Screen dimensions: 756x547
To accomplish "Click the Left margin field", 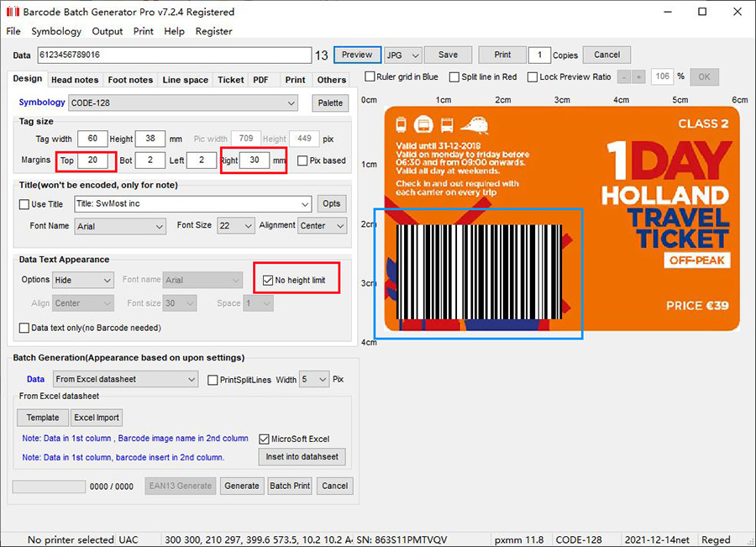I will pyautogui.click(x=202, y=160).
